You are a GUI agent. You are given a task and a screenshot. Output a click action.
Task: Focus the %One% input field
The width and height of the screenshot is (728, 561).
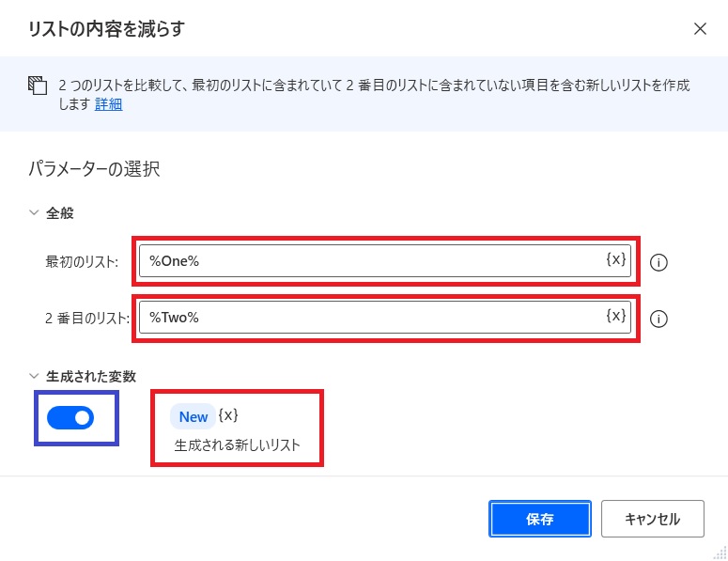point(385,261)
